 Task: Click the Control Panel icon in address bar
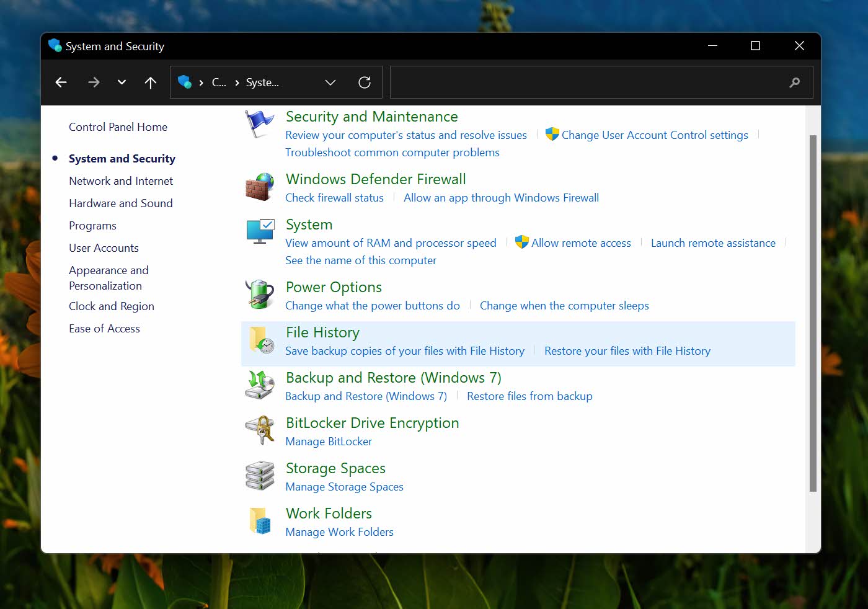point(185,82)
